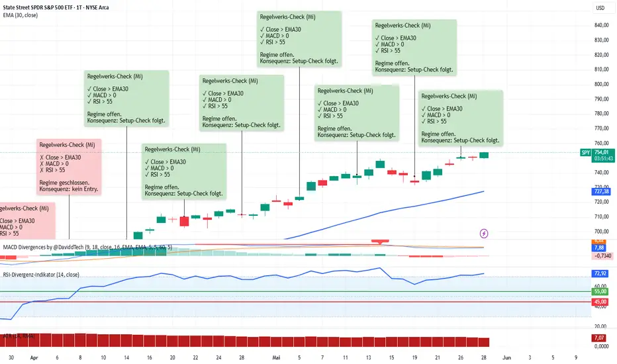Open the USD currency selector

coord(600,8)
